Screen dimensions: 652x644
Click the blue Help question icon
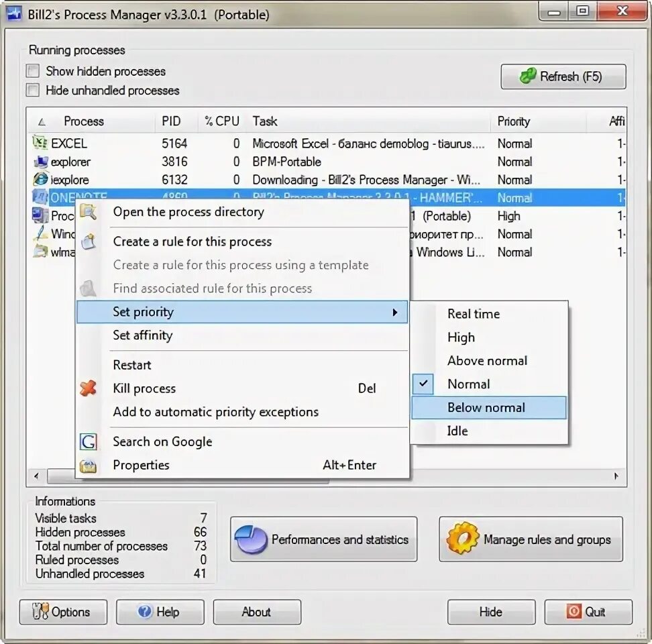145,612
